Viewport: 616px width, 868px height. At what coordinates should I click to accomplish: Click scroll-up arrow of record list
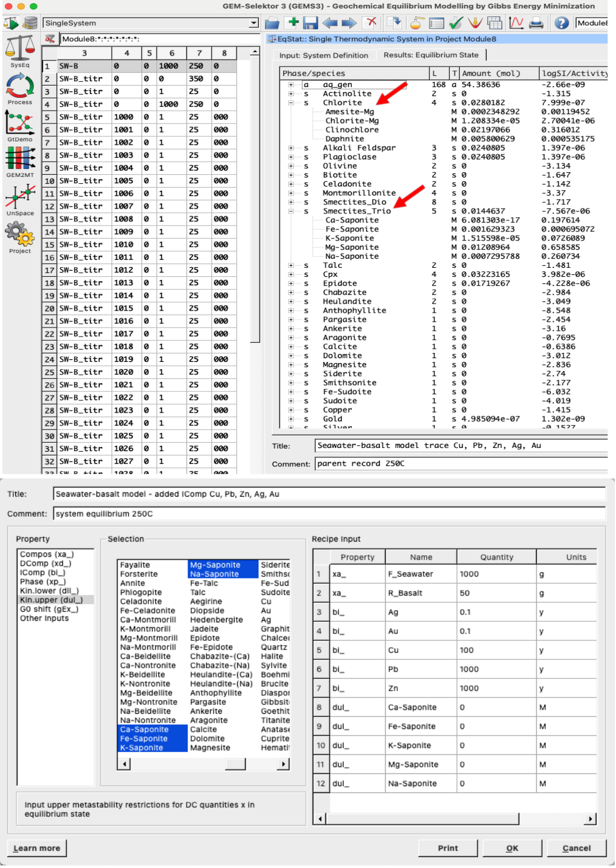(x=255, y=52)
